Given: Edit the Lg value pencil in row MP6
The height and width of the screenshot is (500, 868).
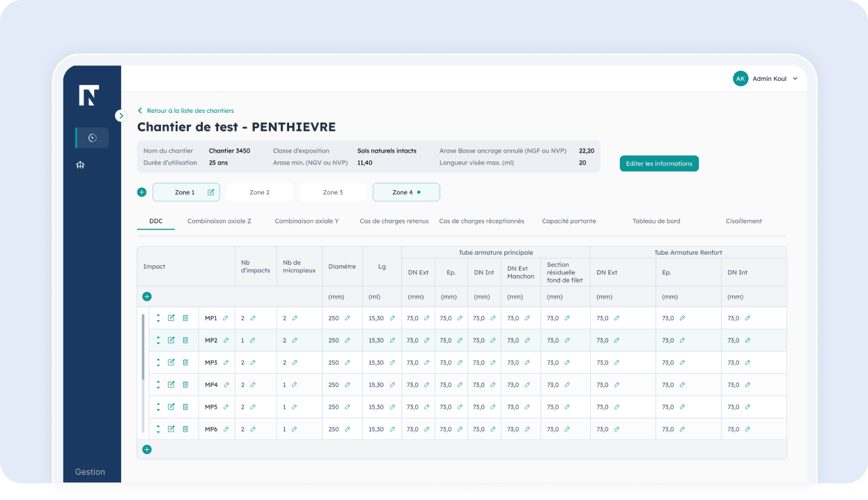Looking at the screenshot, I should click(x=392, y=430).
